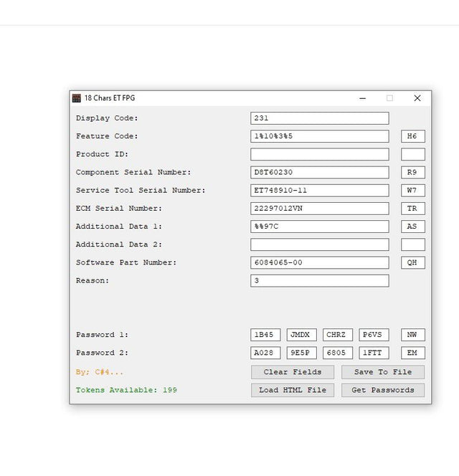The image size is (459, 476).
Task: Minimize the 18 Chars ET FPG window
Action: tap(363, 98)
